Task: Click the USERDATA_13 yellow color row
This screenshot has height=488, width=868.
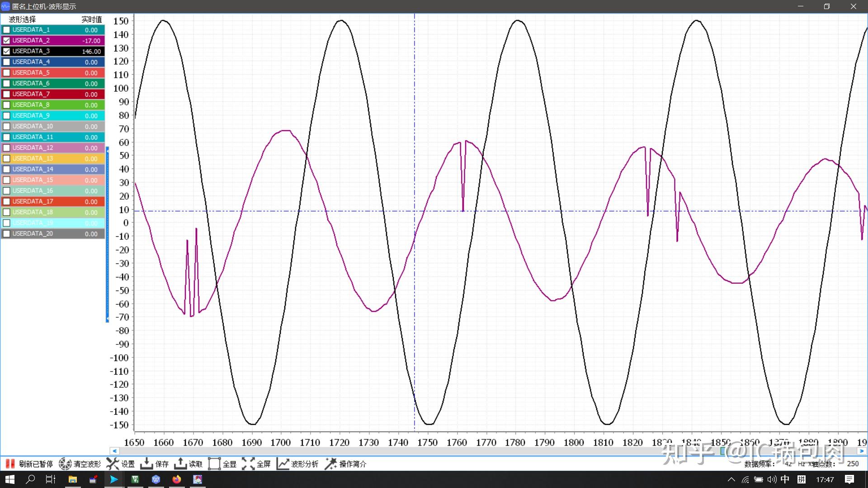Action: (x=53, y=159)
